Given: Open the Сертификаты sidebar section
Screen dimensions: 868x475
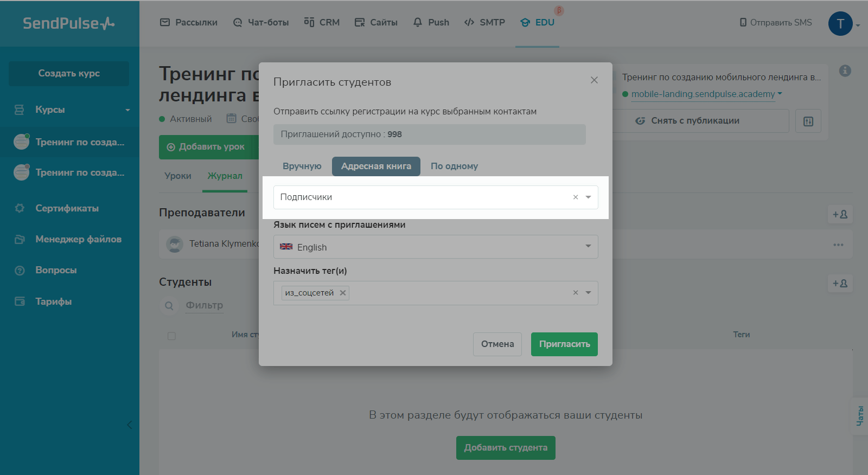Looking at the screenshot, I should [67, 208].
